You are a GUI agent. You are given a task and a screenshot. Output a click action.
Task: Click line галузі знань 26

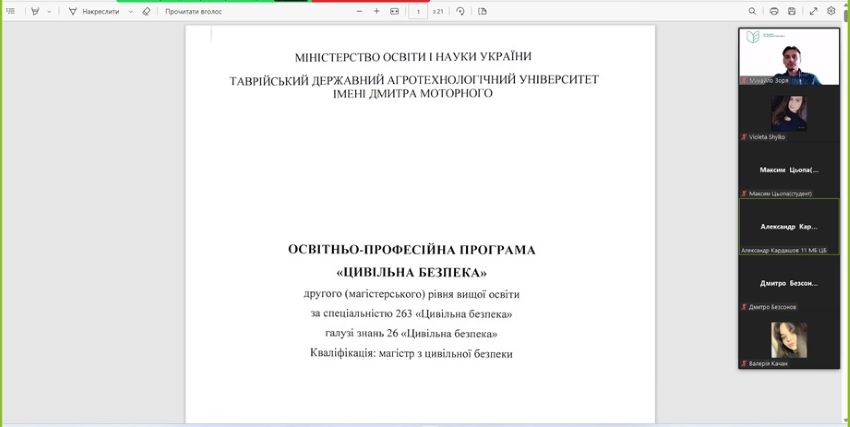pos(411,333)
